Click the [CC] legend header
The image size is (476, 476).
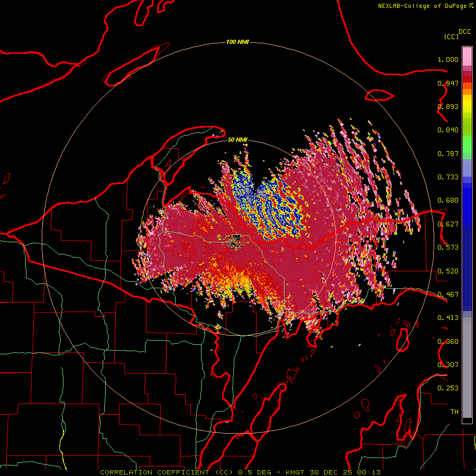(451, 36)
